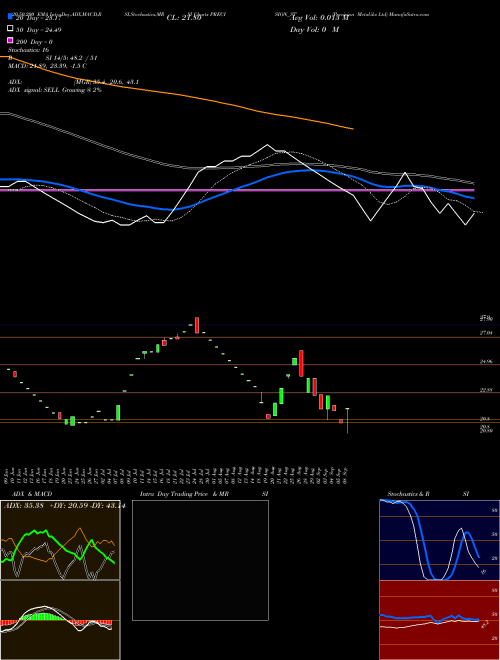Click the 'CL: 21.50' closing price label
The width and height of the screenshot is (500, 660).
pos(184,18)
